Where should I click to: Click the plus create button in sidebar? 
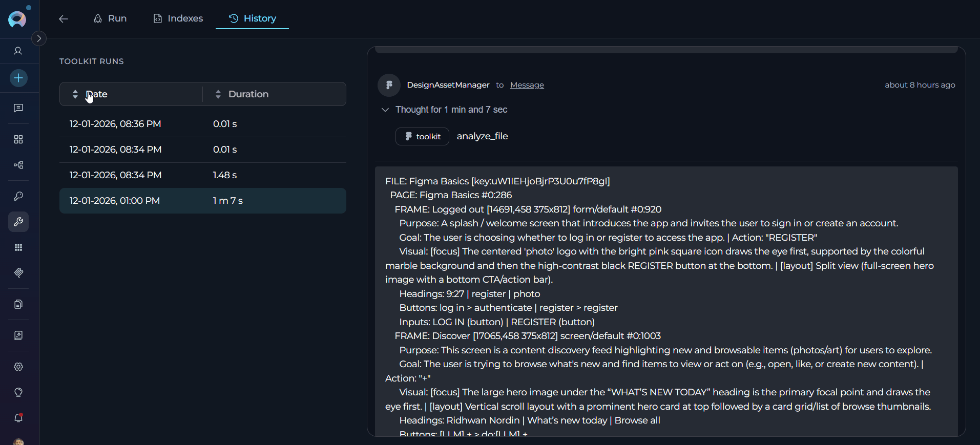(18, 78)
